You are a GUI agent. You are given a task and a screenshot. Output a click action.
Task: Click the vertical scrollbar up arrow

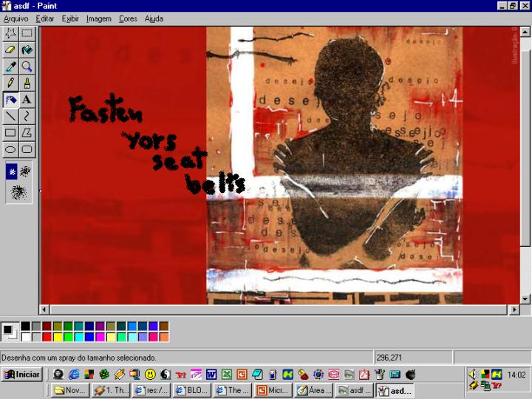[x=525, y=32]
